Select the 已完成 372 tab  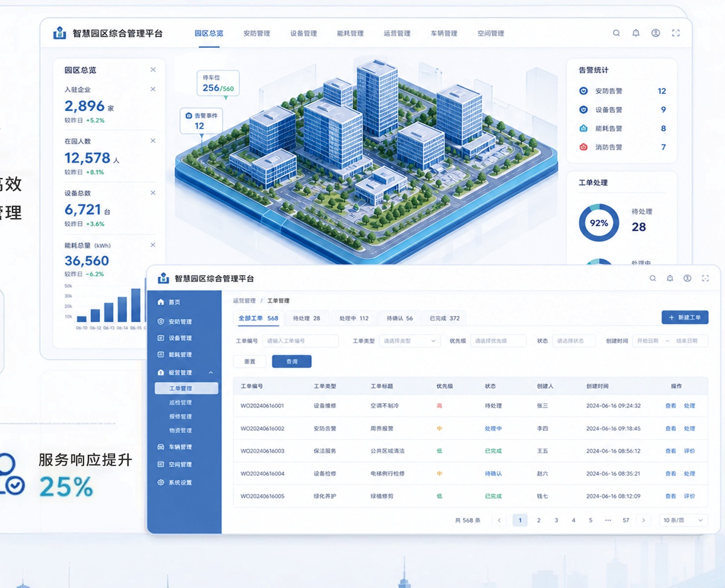(445, 318)
